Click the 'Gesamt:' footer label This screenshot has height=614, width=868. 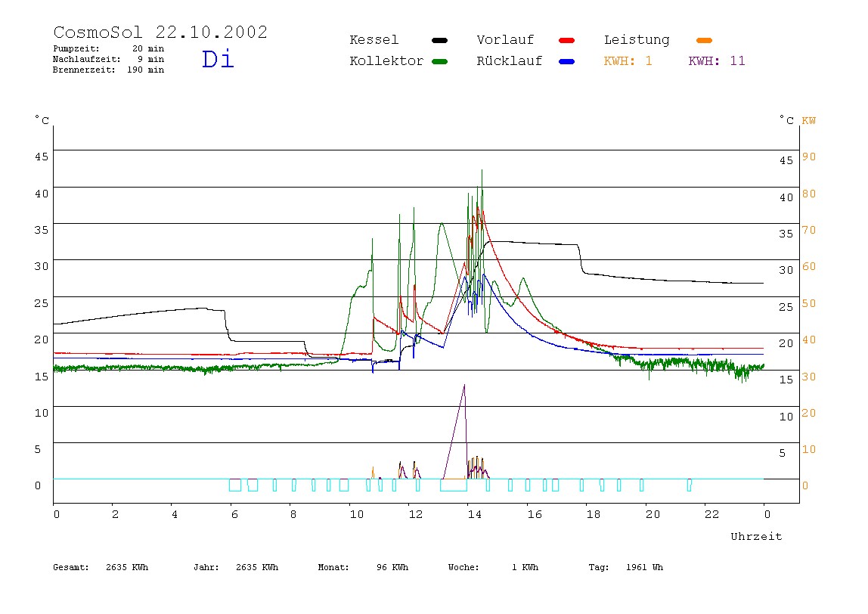point(71,567)
